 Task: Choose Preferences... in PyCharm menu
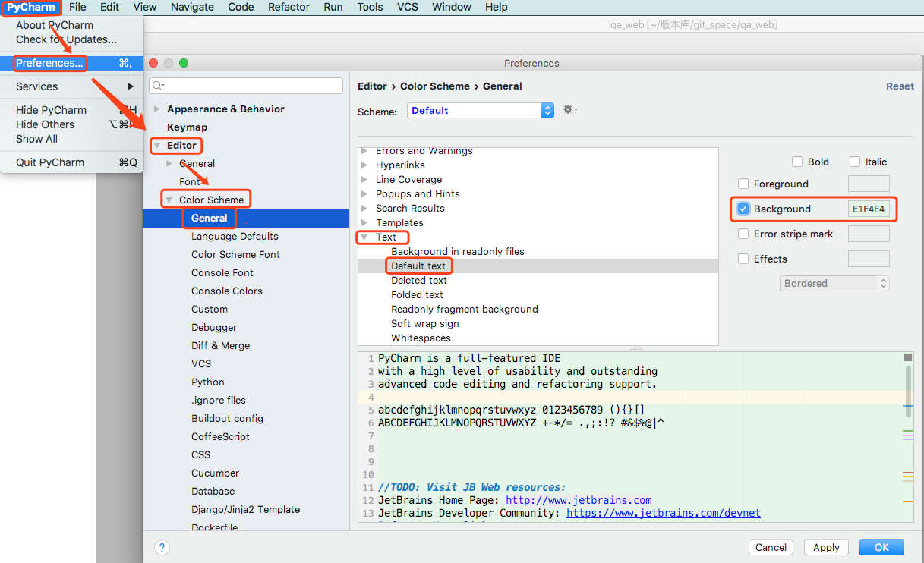71,63
